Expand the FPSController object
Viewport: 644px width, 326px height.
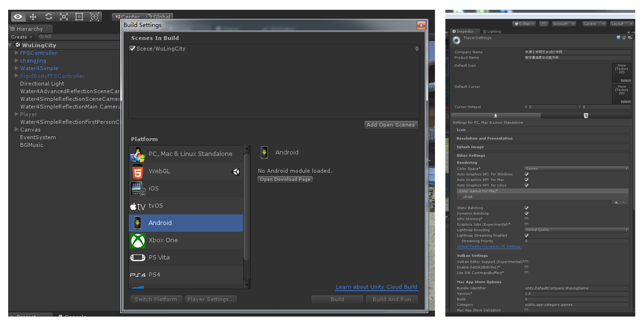point(17,52)
